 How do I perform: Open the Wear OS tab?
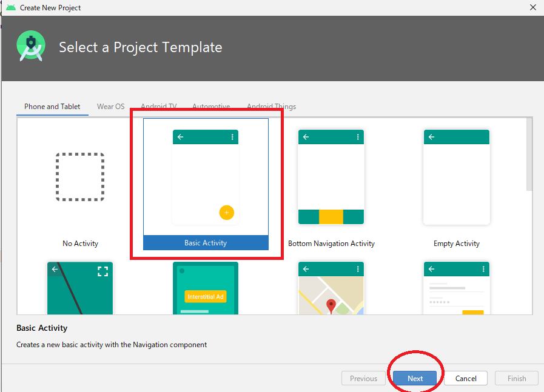click(110, 107)
